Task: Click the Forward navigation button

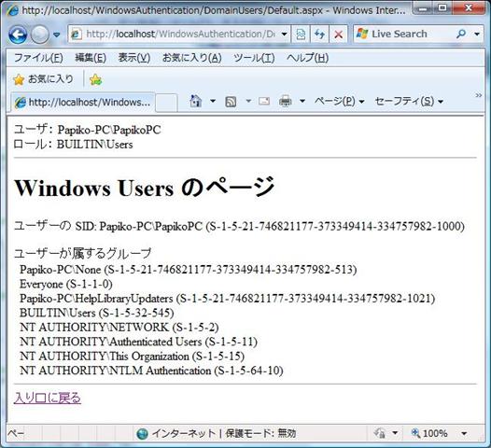Action: 39,35
